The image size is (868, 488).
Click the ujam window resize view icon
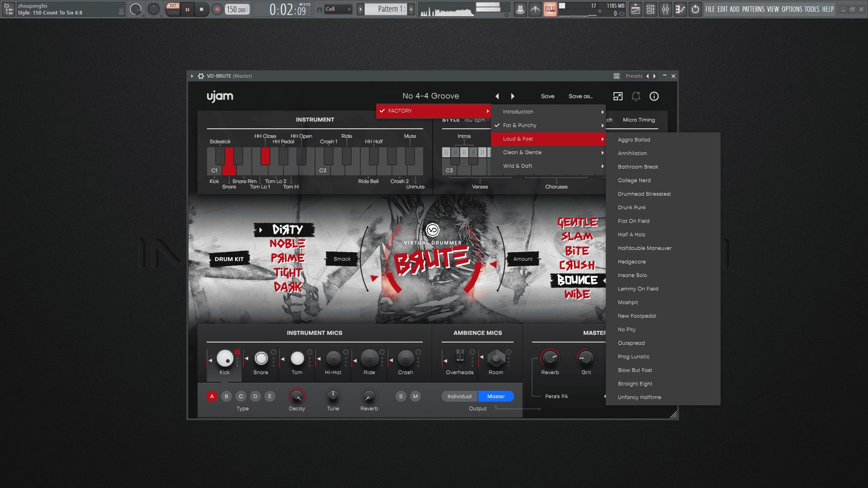click(x=618, y=96)
